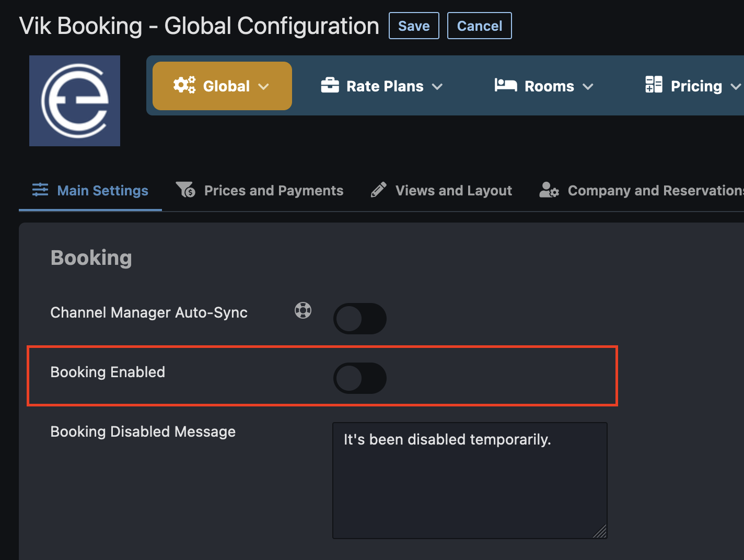
Task: Expand the Rate Plans chevron
Action: pos(437,87)
